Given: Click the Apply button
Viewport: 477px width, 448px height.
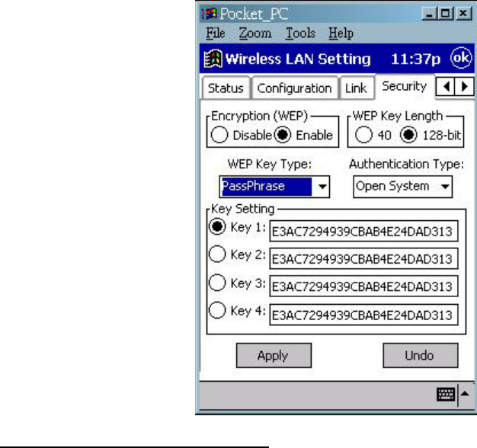Looking at the screenshot, I should (x=274, y=355).
